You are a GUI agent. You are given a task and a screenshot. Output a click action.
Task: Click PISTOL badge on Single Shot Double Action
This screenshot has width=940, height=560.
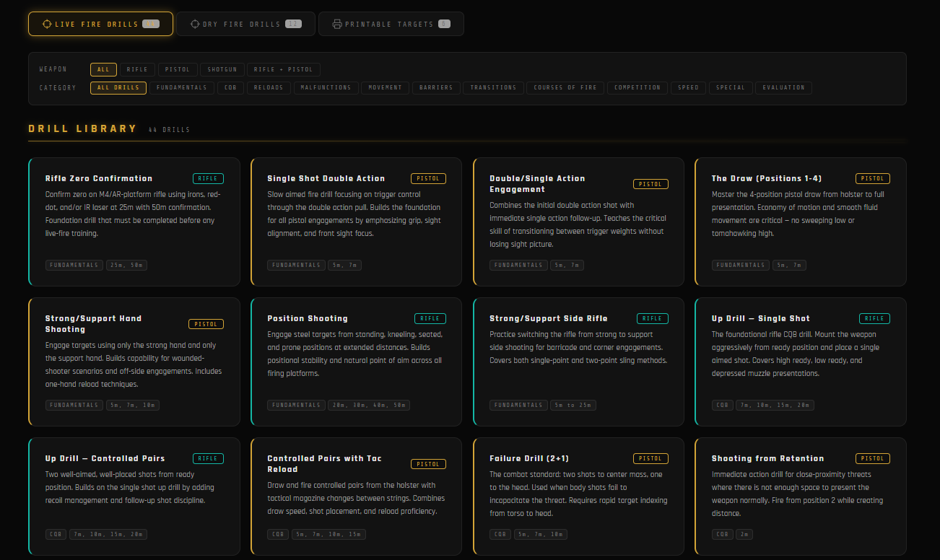pos(428,178)
